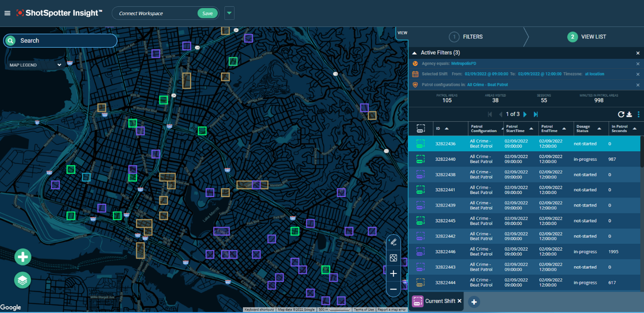Click the ShotSpotter Insight logo

(x=59, y=13)
